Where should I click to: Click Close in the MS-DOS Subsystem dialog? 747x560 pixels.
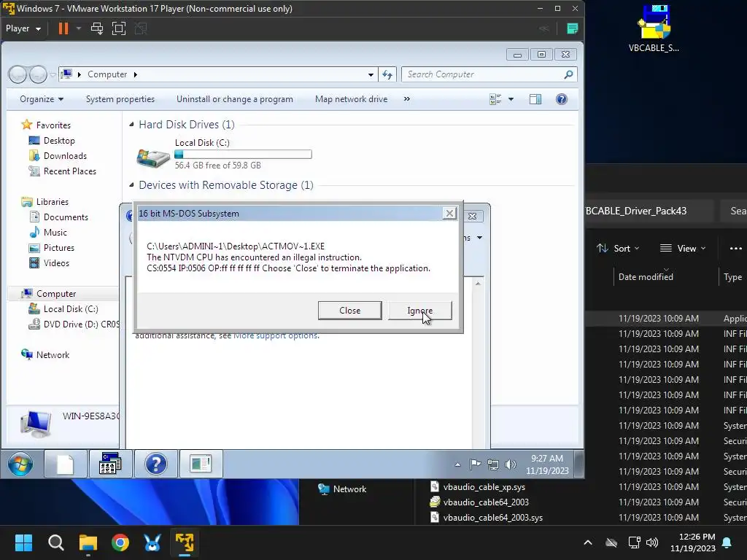point(349,311)
